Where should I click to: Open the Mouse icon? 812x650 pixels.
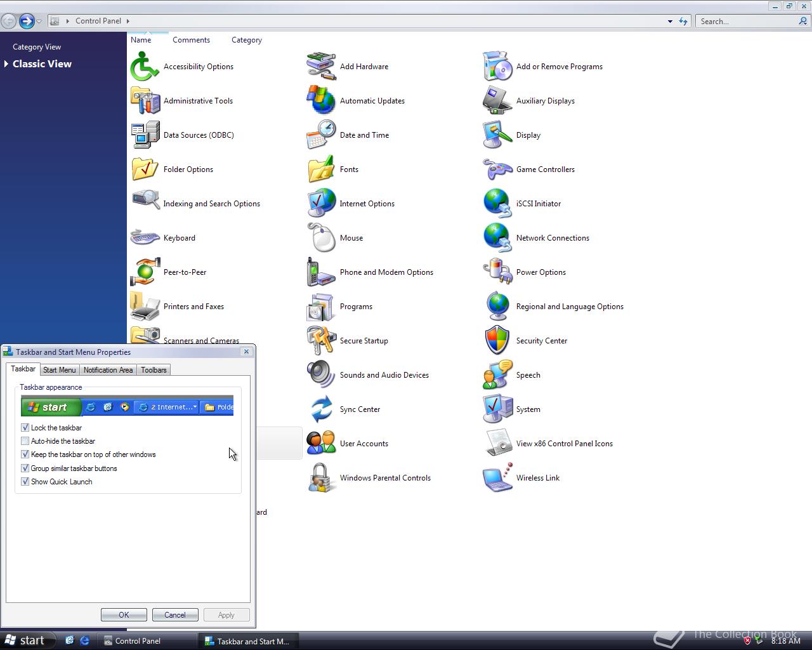coord(322,238)
